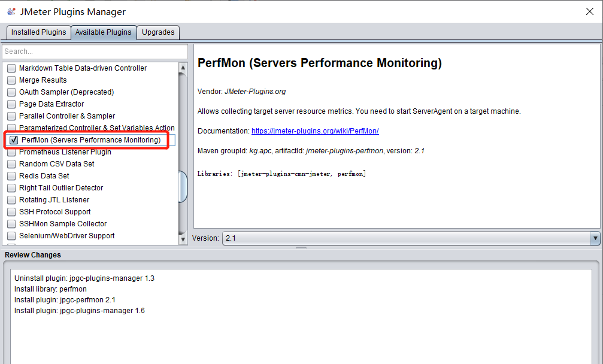Select the Available Plugins tab
Image resolution: width=603 pixels, height=364 pixels.
[x=104, y=32]
